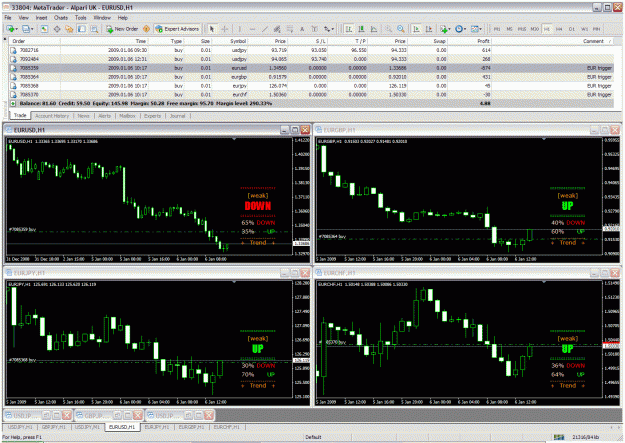Select the Text Label tool
The width and height of the screenshot is (625, 443).
click(x=314, y=29)
